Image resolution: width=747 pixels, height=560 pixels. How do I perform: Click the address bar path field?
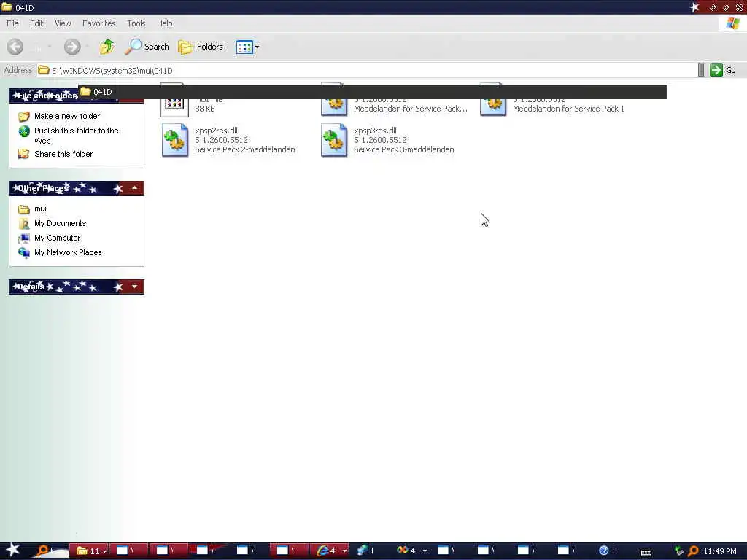(x=367, y=71)
